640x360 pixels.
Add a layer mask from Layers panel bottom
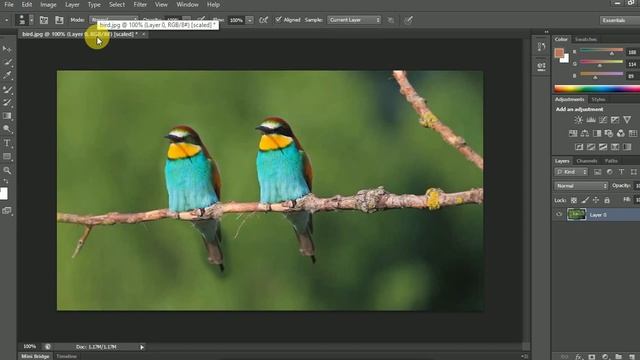[x=591, y=356]
